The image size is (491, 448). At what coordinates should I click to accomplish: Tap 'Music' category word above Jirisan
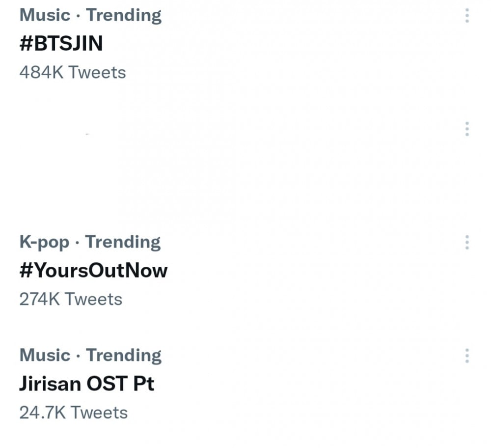[x=45, y=355]
